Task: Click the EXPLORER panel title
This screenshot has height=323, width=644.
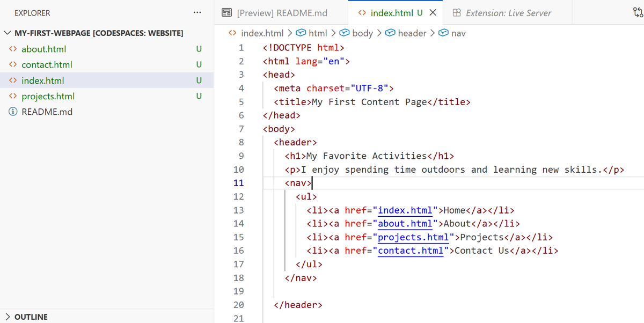Action: (32, 13)
